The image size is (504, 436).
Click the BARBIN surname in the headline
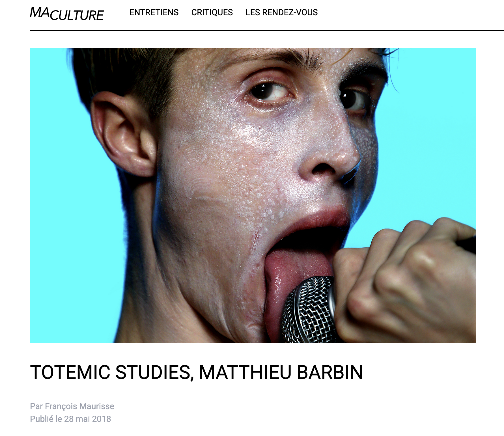pyautogui.click(x=330, y=372)
